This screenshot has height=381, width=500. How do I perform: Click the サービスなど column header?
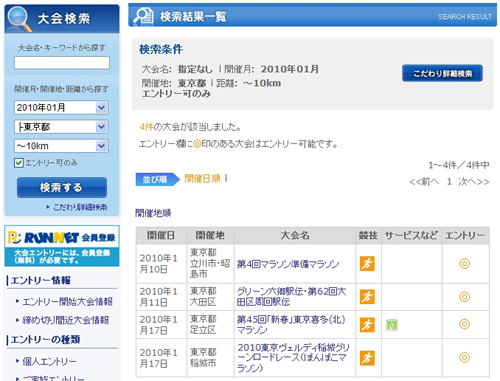412,236
